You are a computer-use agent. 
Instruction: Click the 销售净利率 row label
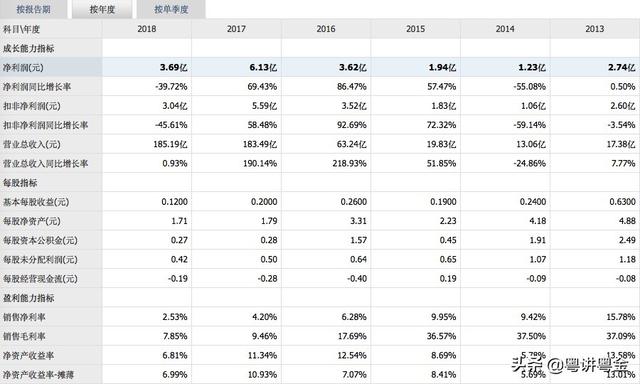24,317
